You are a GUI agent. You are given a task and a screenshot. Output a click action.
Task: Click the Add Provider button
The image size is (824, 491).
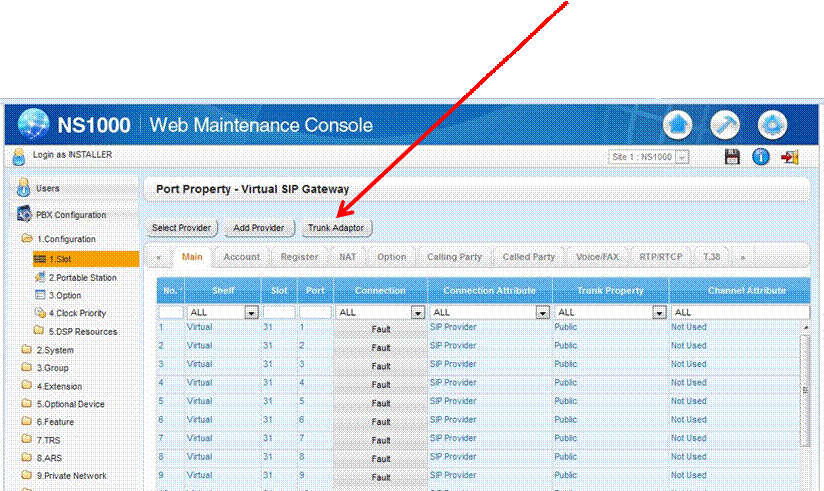tap(259, 228)
